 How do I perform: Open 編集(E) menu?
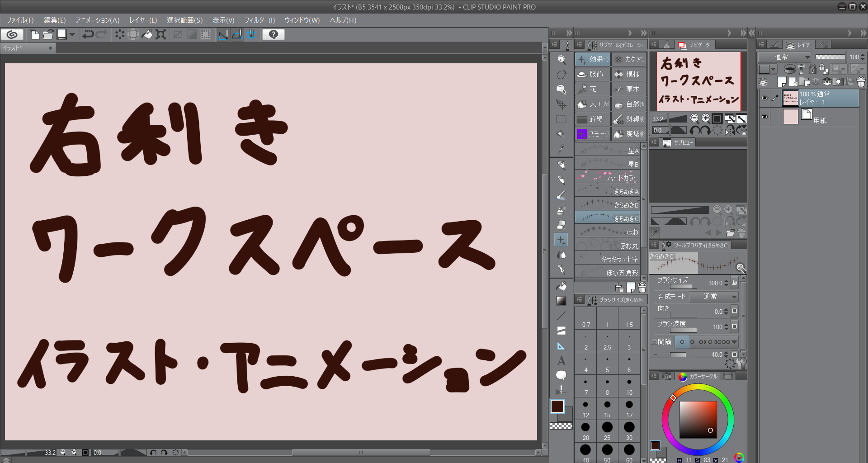click(x=55, y=20)
